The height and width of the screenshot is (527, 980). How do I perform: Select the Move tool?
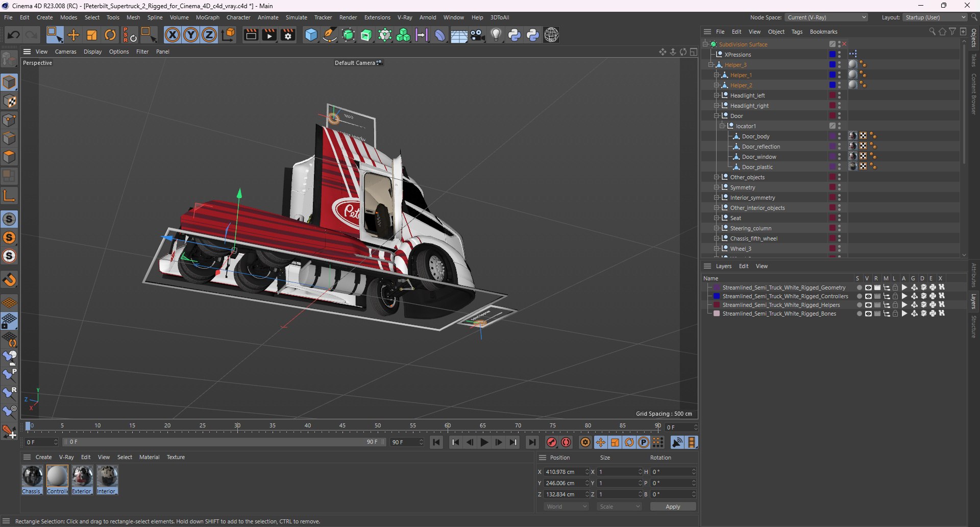pyautogui.click(x=73, y=35)
